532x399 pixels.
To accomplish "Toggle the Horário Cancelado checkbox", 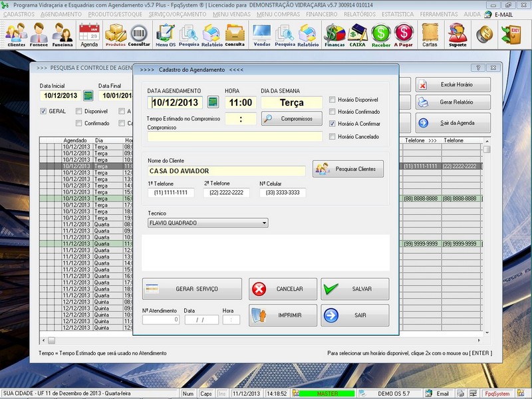I will point(332,136).
